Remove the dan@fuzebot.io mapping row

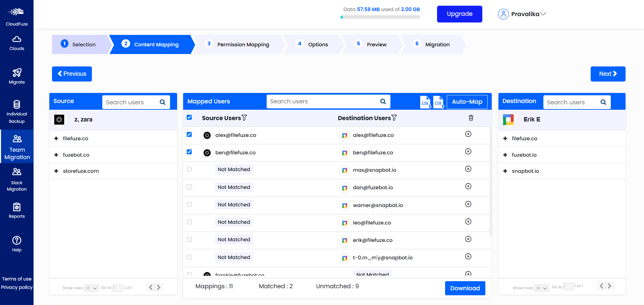pyautogui.click(x=468, y=186)
